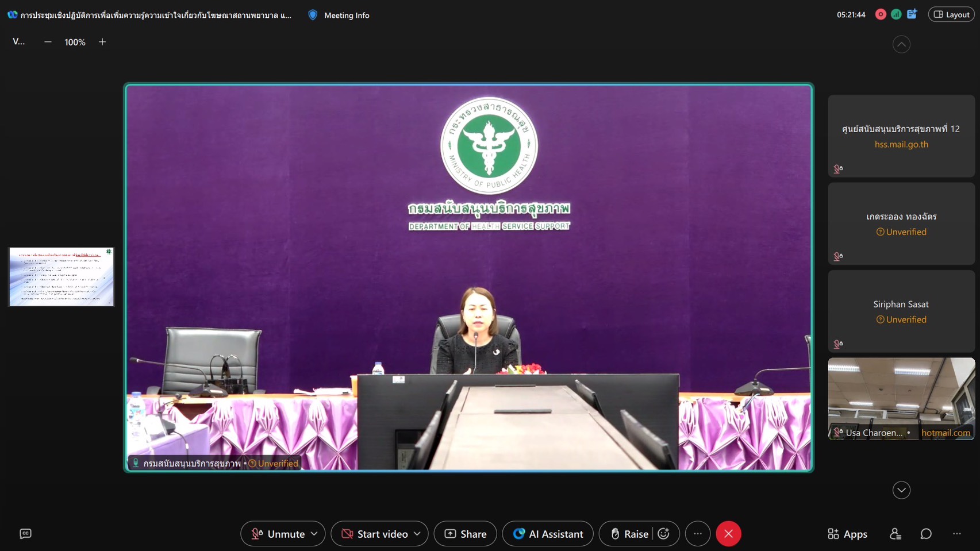This screenshot has width=980, height=551.
Task: Click the green audio statistics icon
Action: 896,15
